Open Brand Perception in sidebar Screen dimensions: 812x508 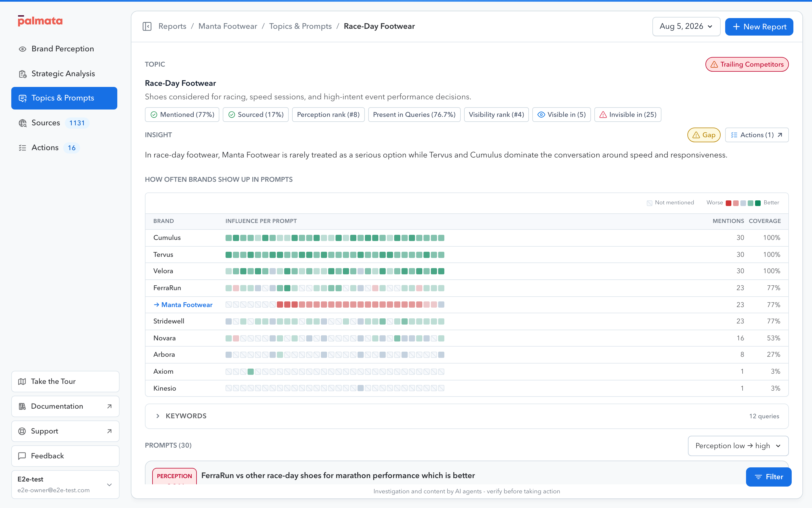(64, 49)
